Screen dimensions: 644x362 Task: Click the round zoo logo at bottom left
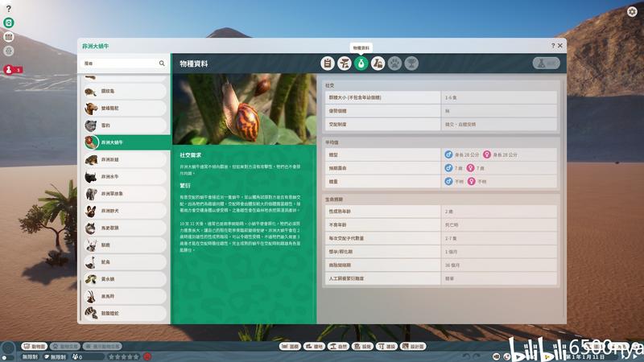point(8,349)
